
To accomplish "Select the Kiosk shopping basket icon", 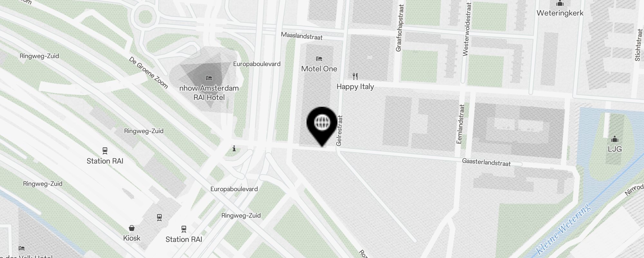I will click(x=132, y=228).
